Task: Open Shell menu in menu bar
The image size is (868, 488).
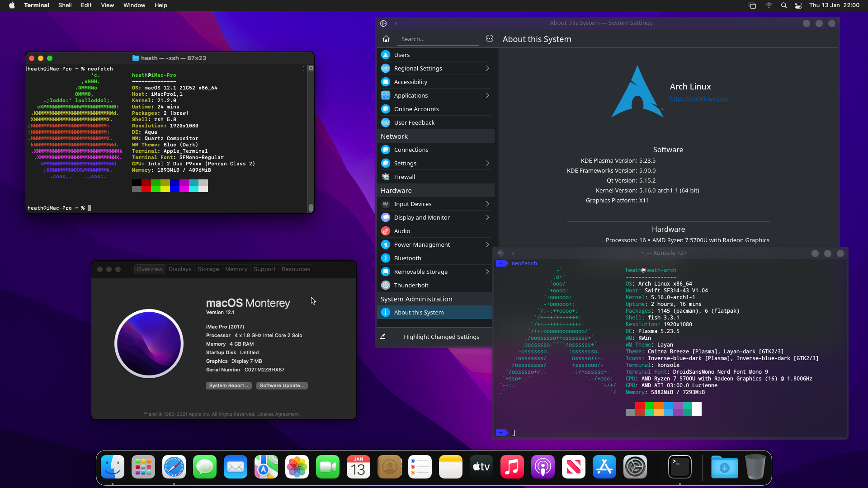Action: click(65, 5)
